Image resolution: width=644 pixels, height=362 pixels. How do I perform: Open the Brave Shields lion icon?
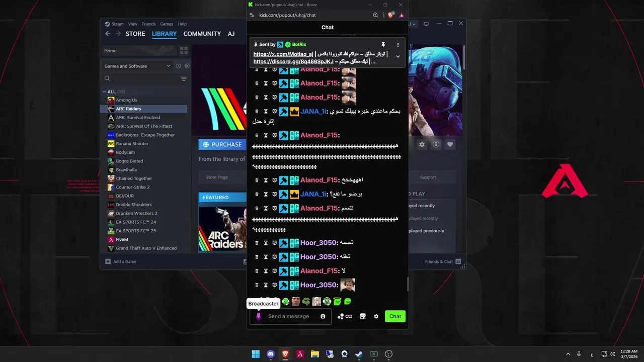pyautogui.click(x=390, y=15)
